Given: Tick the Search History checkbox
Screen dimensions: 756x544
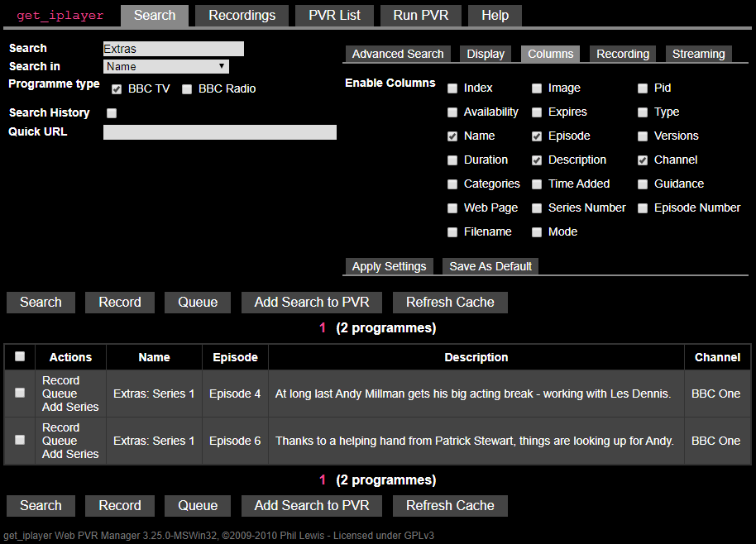Looking at the screenshot, I should point(112,113).
